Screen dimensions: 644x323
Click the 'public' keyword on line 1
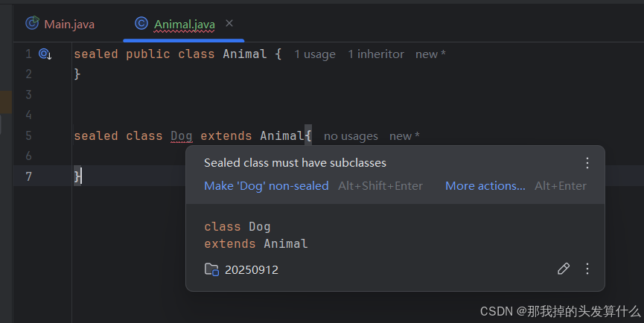[148, 54]
